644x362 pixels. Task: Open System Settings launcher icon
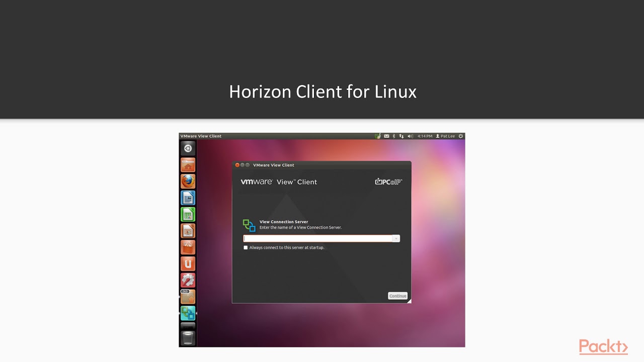pyautogui.click(x=188, y=281)
